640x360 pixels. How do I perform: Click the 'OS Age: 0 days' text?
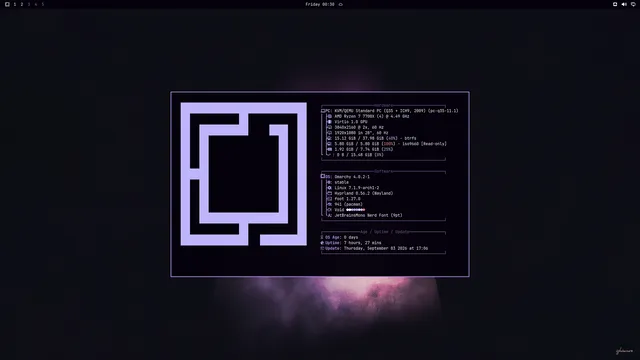pos(342,237)
